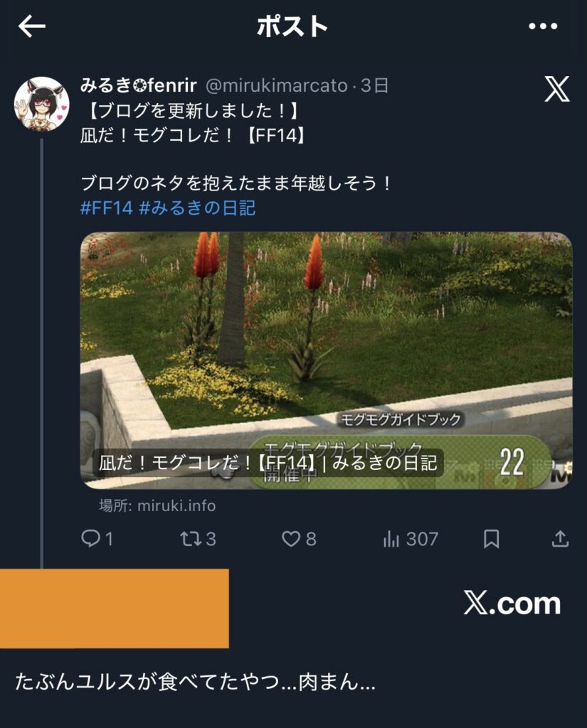The height and width of the screenshot is (728, 587).
Task: Open the three-dot more options menu
Action: pos(543,26)
